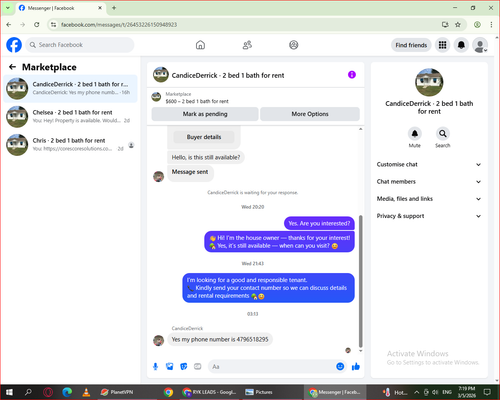Open VLC media player from taskbar
Screen dimensions: 500x400
[x=86, y=392]
